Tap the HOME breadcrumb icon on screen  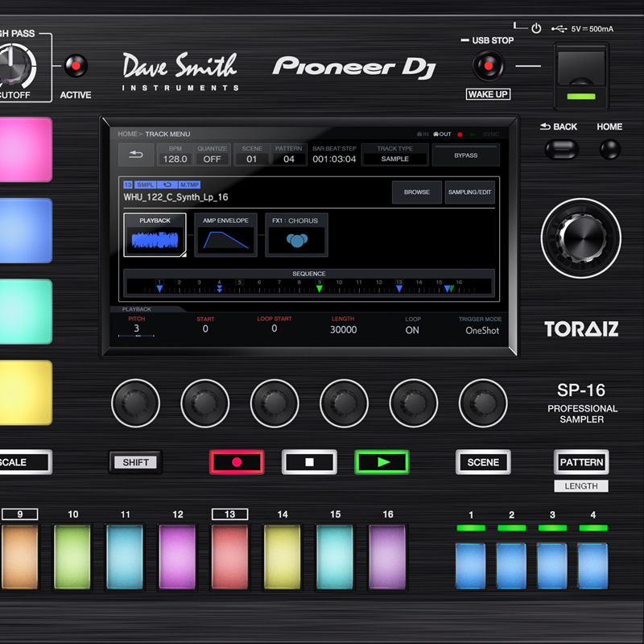tap(128, 134)
